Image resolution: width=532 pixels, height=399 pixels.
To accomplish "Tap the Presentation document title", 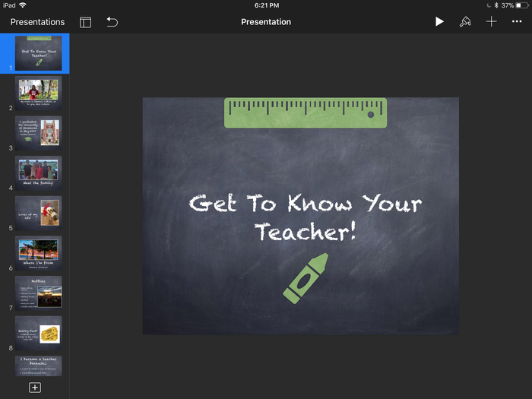I will pyautogui.click(x=266, y=22).
